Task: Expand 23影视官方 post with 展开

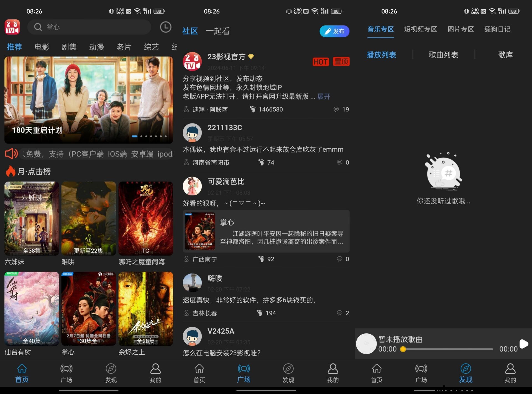Action: [x=324, y=97]
